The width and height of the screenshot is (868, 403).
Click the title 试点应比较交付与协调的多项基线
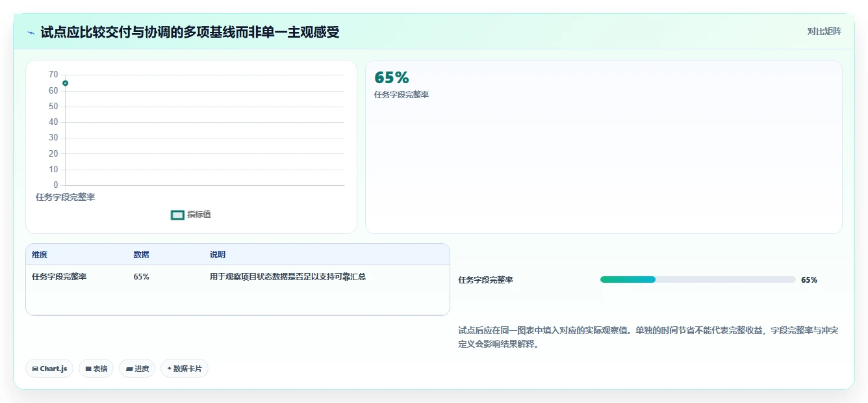(190, 32)
